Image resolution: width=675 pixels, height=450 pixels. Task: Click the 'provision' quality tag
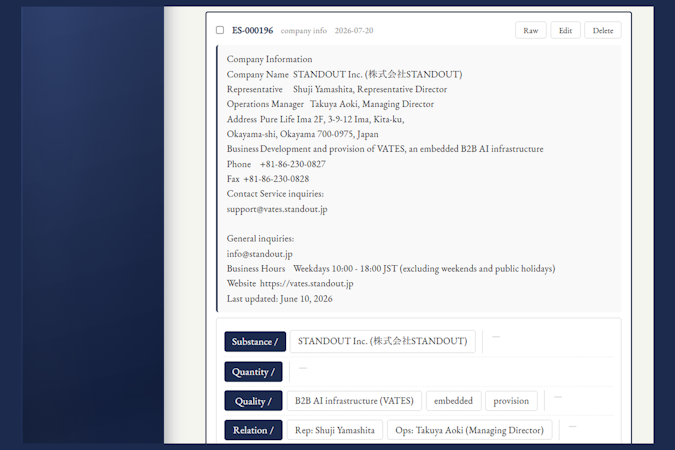point(511,401)
